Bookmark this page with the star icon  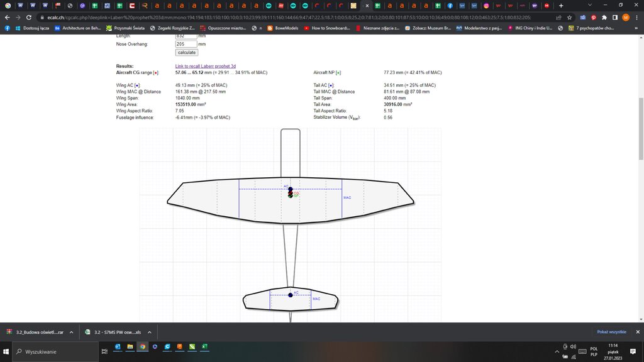(569, 18)
